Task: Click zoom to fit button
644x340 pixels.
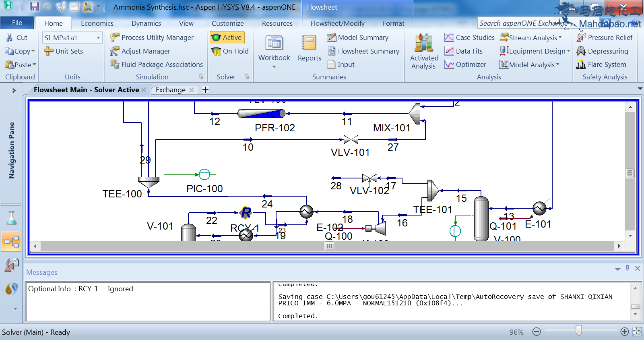Action: pyautogui.click(x=637, y=332)
